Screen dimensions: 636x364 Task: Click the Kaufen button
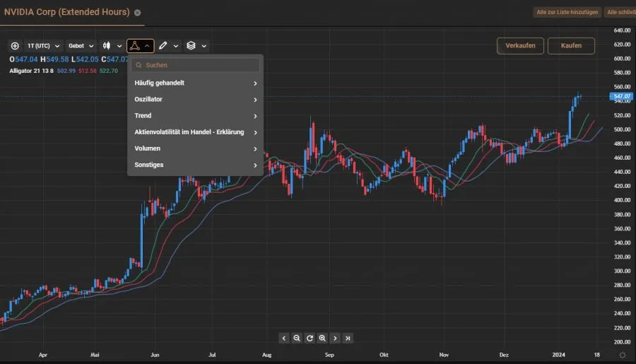(x=571, y=46)
